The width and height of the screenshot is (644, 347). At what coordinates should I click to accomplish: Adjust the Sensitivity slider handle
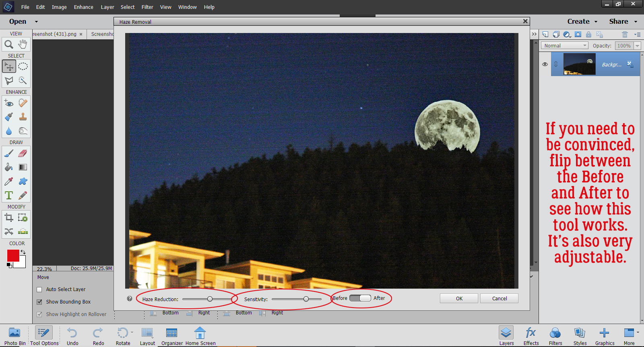306,299
